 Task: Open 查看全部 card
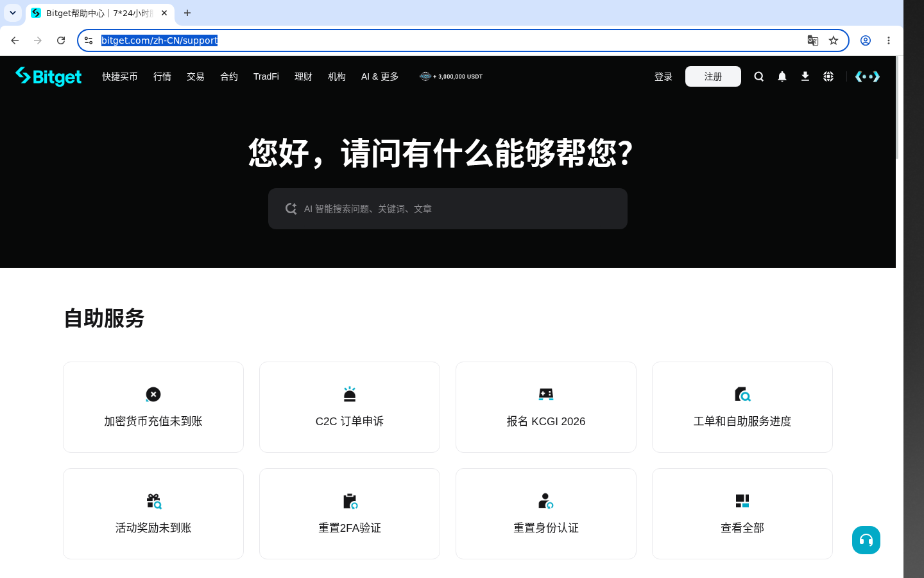(742, 514)
